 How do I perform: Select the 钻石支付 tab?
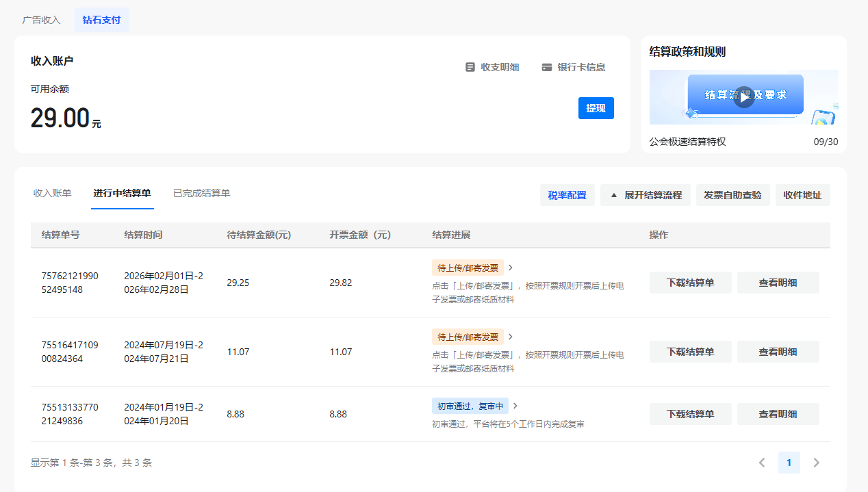coord(101,20)
